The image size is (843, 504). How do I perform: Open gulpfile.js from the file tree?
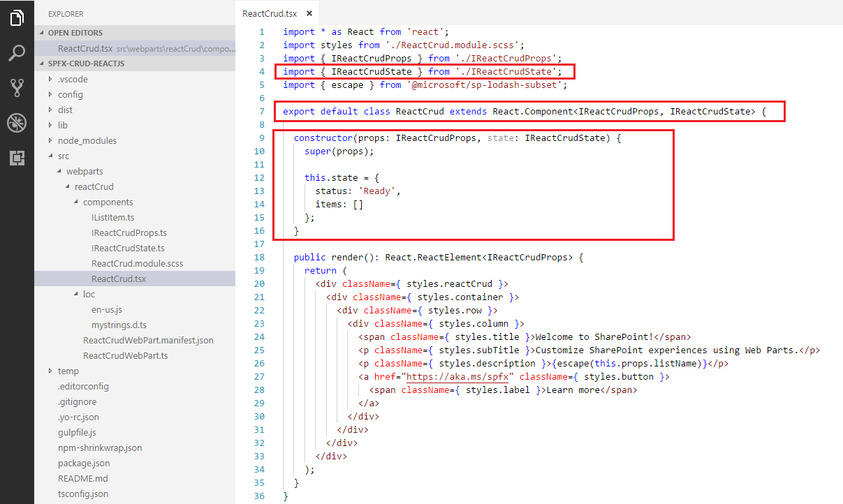pos(77,432)
